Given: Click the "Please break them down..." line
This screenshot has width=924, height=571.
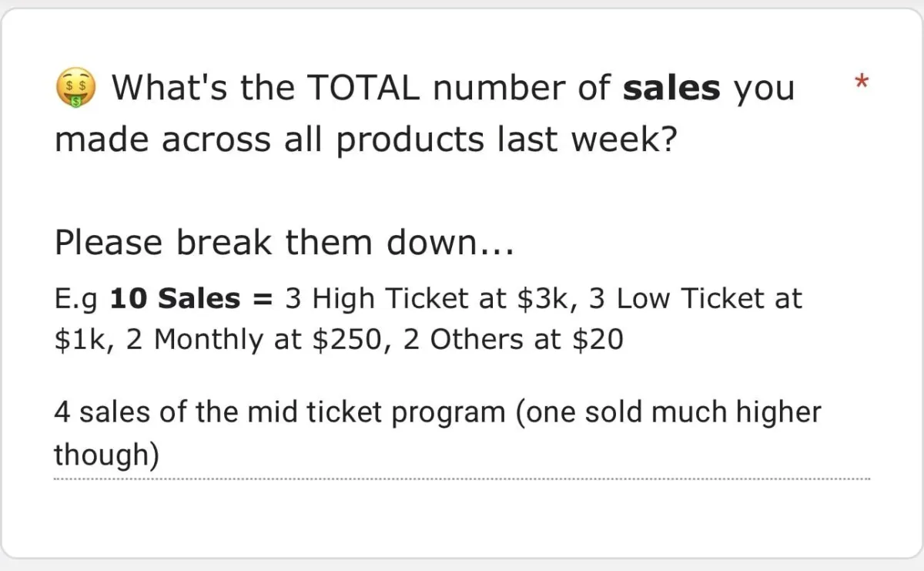Looking at the screenshot, I should [x=284, y=243].
